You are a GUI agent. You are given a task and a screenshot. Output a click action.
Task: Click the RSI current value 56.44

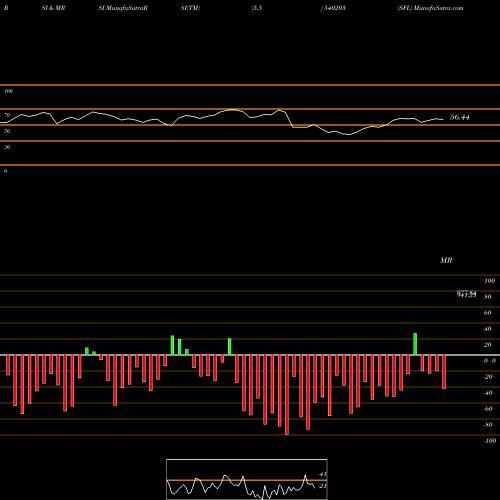460,117
